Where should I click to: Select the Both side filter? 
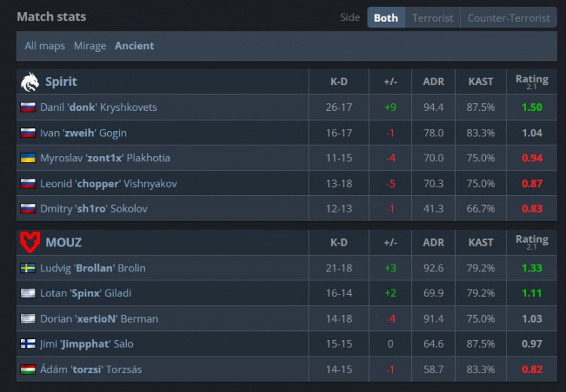pos(386,17)
